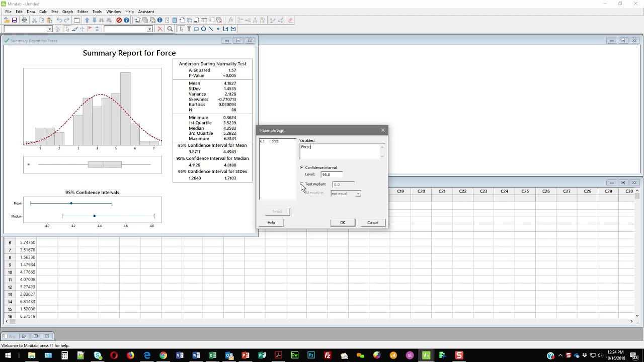This screenshot has height=362, width=644.
Task: Click the Paste clipboard icon
Action: [x=49, y=20]
